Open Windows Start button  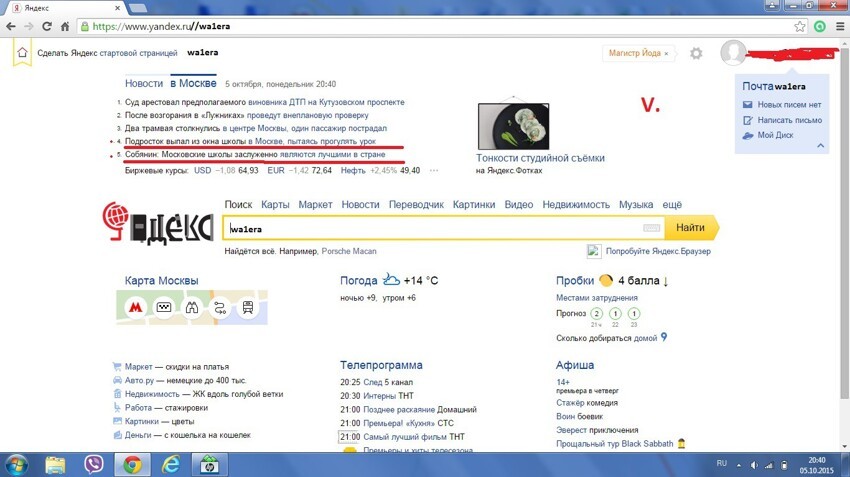[16, 465]
